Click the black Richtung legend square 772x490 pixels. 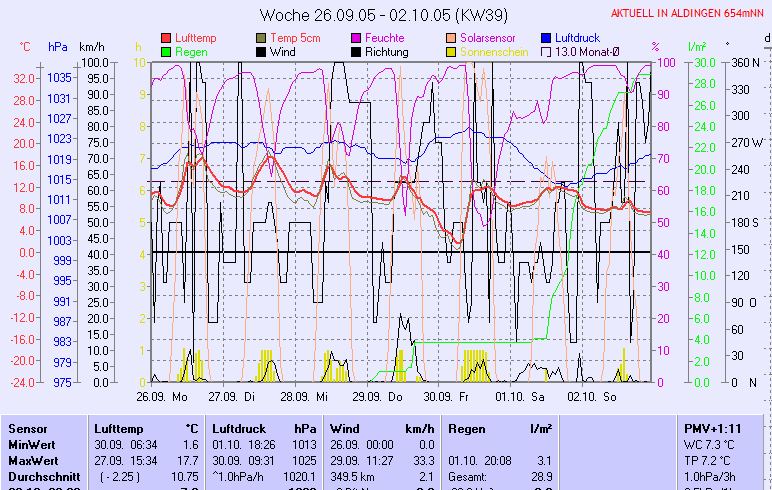click(x=357, y=51)
